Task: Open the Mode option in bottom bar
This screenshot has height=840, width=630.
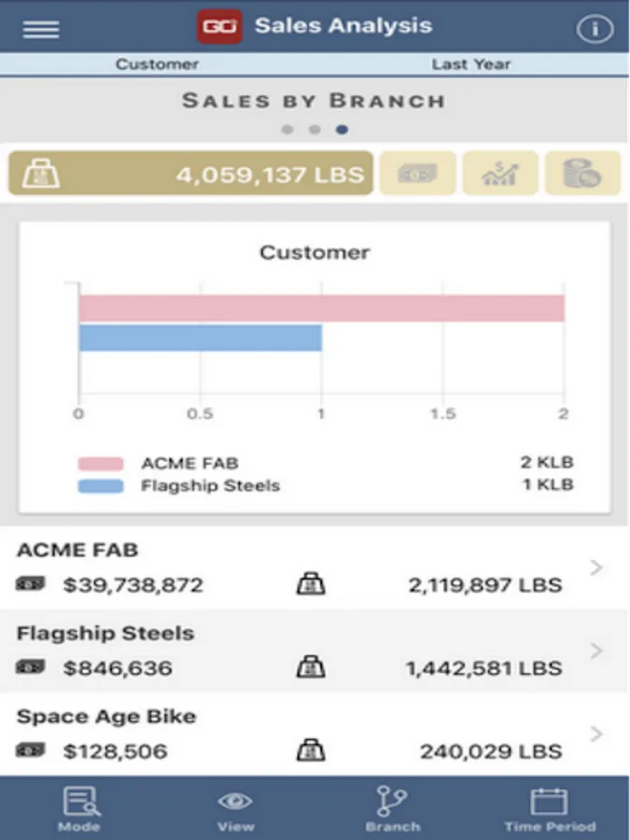Action: click(x=79, y=809)
